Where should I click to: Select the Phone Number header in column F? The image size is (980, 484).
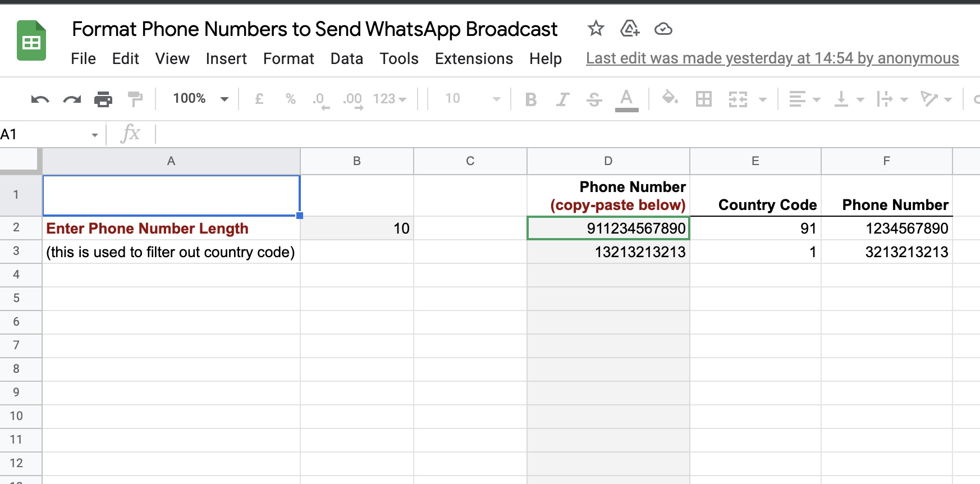887,195
